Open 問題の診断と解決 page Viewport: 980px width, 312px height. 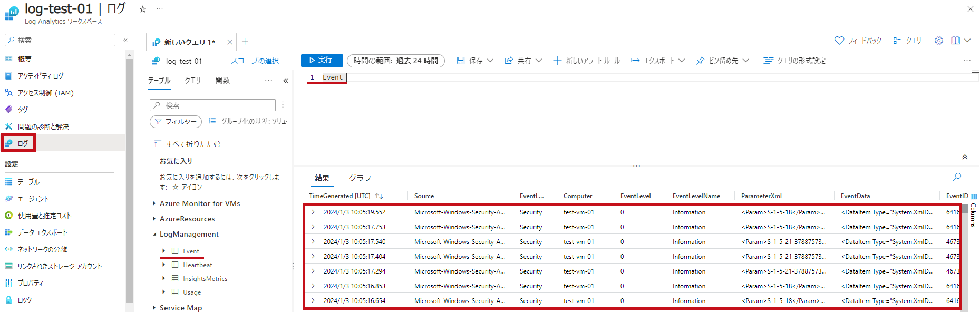[43, 126]
